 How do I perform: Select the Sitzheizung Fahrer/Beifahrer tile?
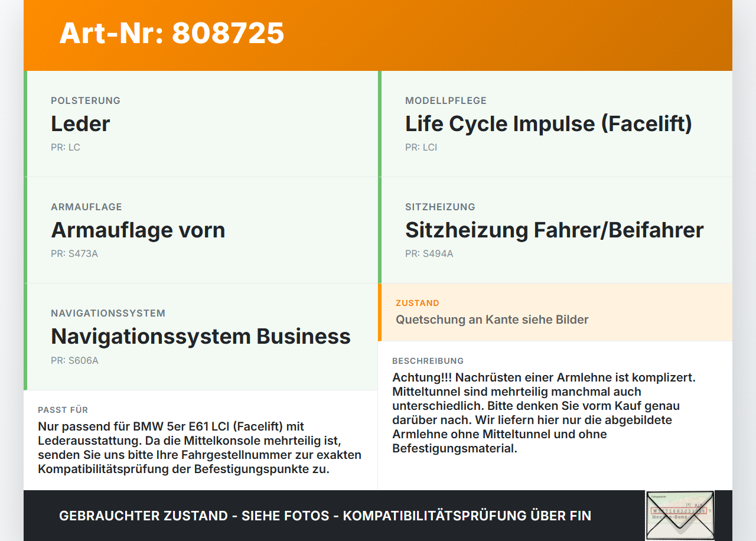click(x=555, y=230)
